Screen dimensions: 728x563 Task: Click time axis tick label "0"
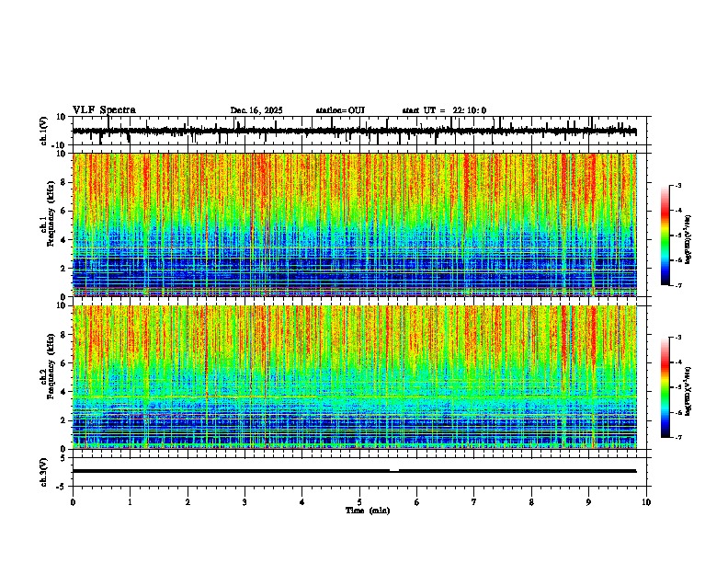(x=73, y=502)
